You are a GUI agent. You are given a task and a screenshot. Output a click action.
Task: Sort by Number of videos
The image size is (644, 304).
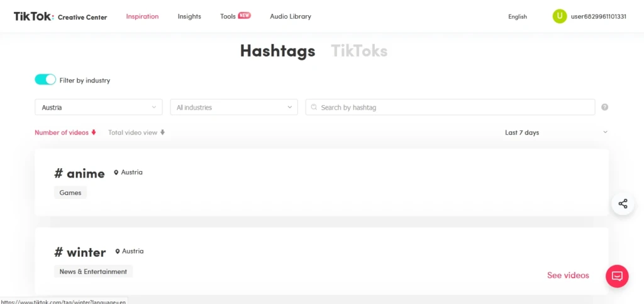pyautogui.click(x=65, y=132)
